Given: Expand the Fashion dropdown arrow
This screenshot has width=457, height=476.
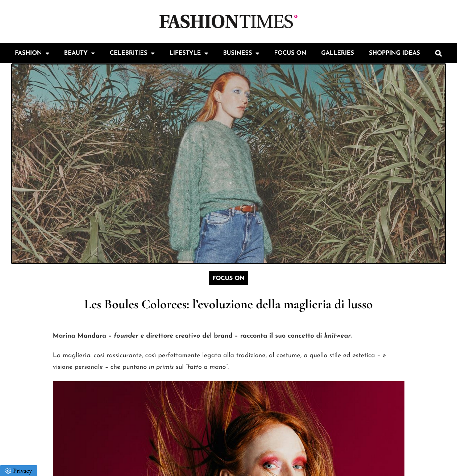Looking at the screenshot, I should pyautogui.click(x=47, y=53).
